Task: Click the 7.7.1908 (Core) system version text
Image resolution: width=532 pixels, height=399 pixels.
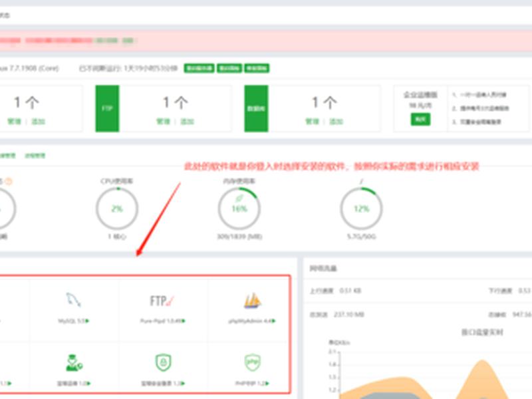Action: 34,68
